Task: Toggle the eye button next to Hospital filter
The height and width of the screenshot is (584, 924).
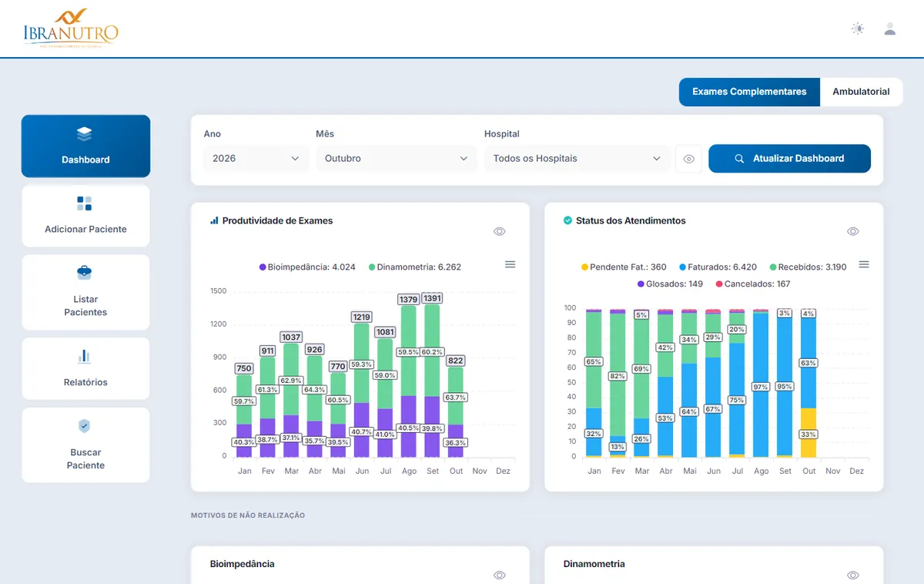Action: 689,159
